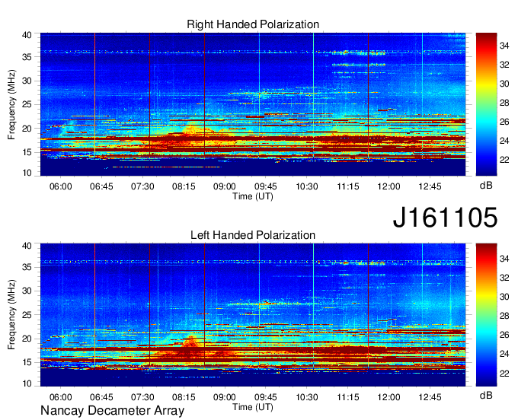Click 08:15 time tick on right-handed plot

pos(184,186)
